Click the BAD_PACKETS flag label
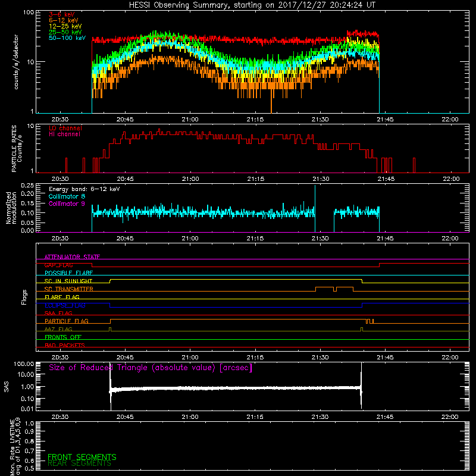This screenshot has height=476, width=476. click(x=65, y=345)
